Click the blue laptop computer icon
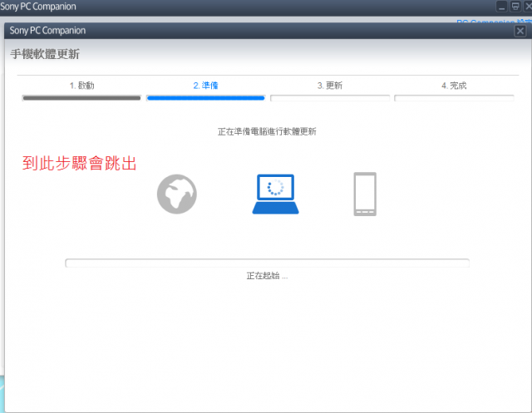This screenshot has height=413, width=532. pos(275,194)
